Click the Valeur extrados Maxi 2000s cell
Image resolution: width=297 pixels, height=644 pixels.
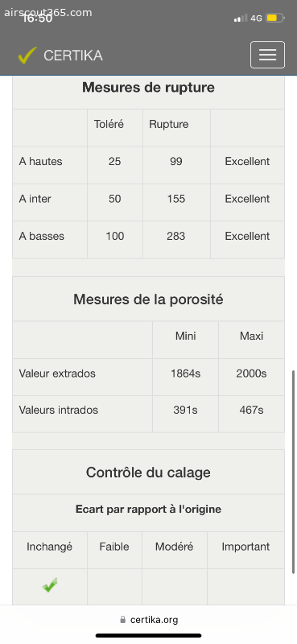click(x=251, y=374)
